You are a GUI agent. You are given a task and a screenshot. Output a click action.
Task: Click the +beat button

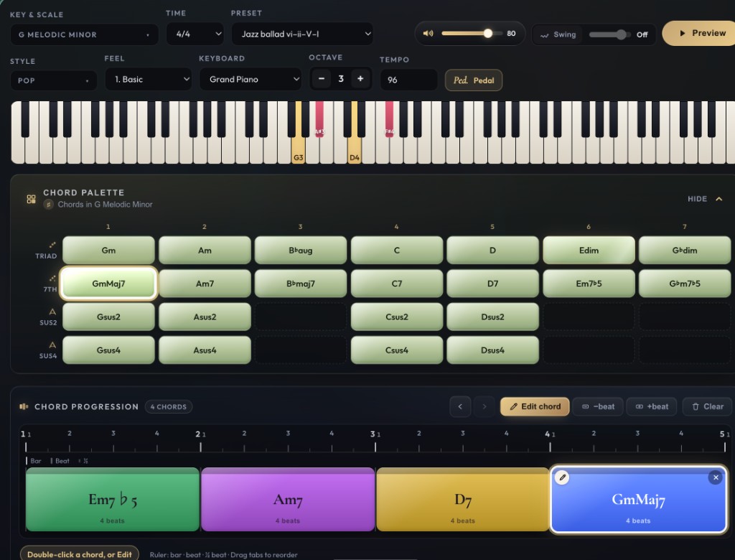coord(652,406)
